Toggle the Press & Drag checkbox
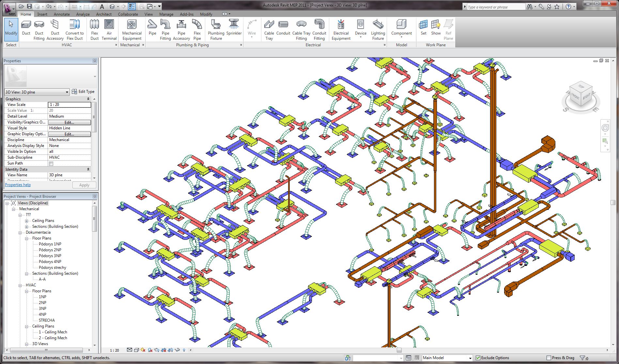Viewport: 619px width, 364px height. coord(549,358)
